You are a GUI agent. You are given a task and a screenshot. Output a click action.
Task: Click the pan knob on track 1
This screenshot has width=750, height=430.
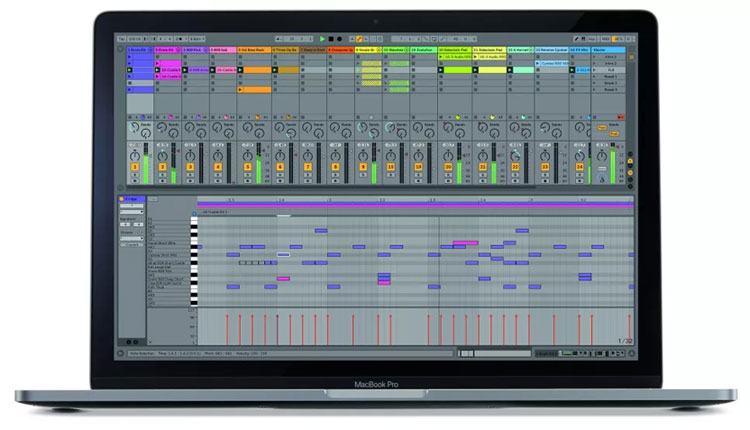point(135,156)
